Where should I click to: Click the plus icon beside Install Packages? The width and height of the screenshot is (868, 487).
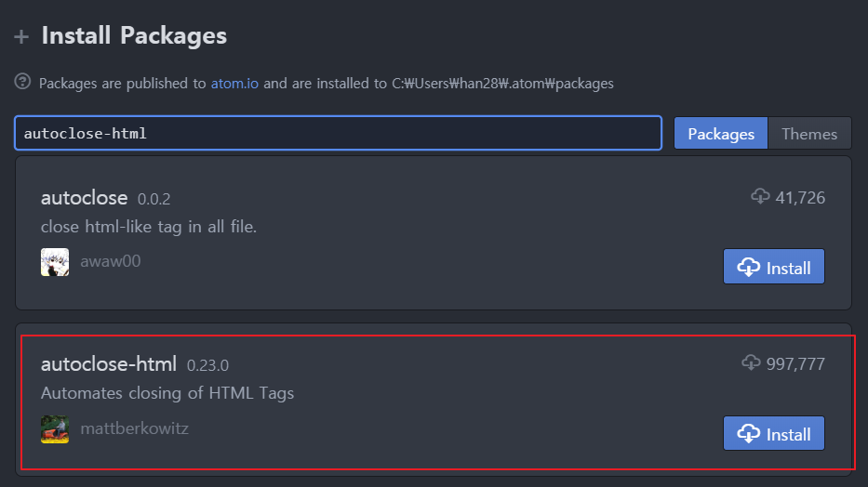point(21,37)
